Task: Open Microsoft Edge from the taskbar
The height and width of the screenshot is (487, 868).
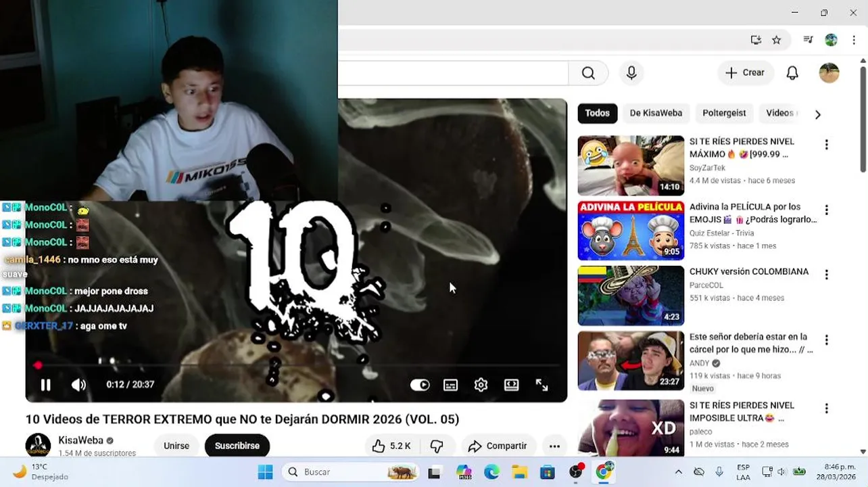Action: (491, 472)
